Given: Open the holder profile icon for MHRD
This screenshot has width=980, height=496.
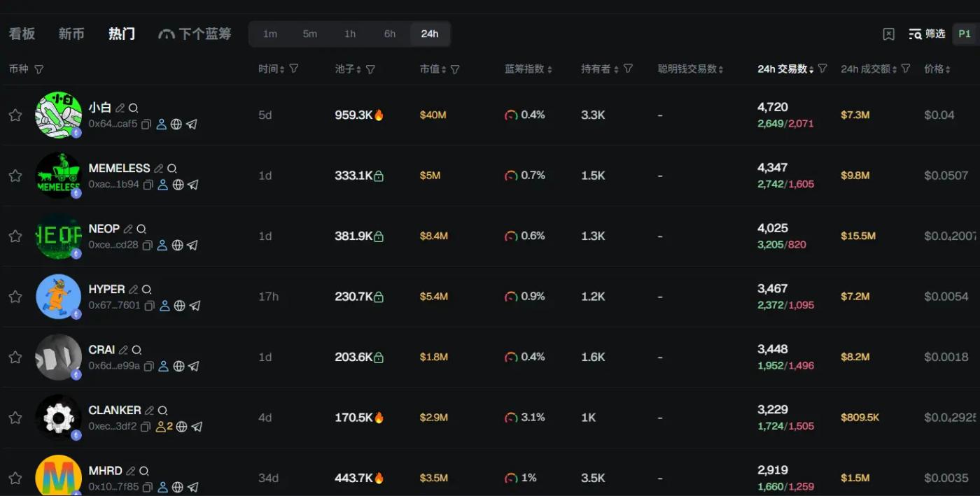Looking at the screenshot, I should point(162,487).
